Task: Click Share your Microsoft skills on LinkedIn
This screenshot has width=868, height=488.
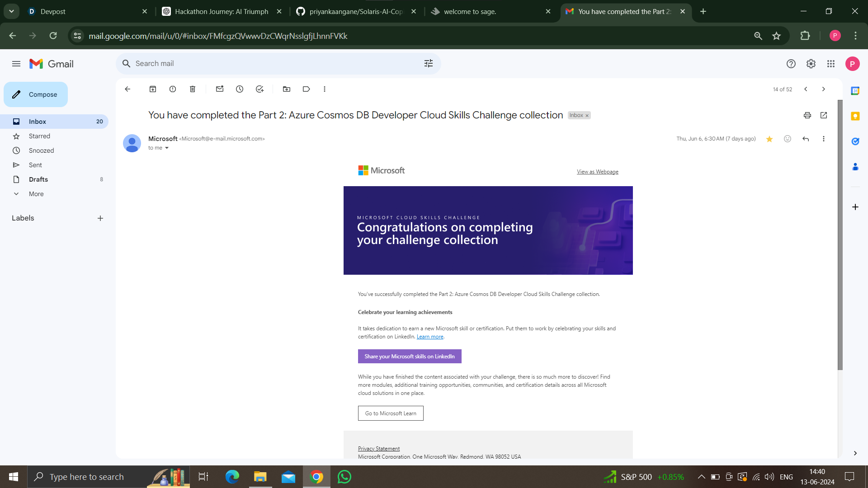Action: pos(410,357)
